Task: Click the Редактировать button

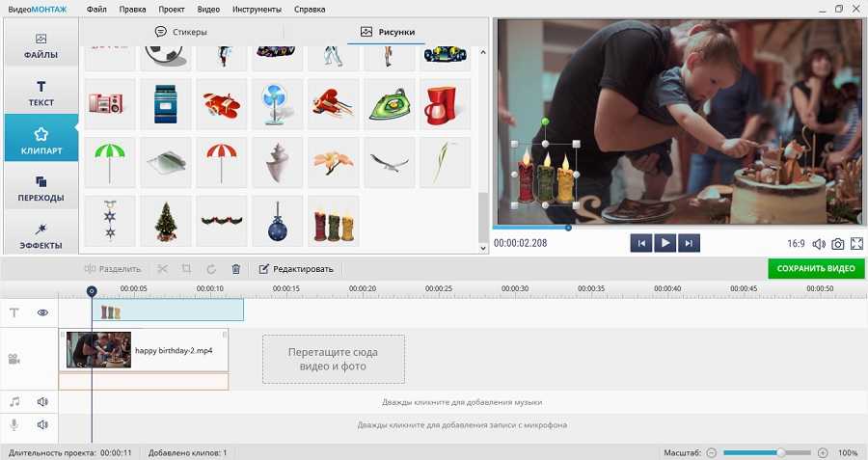Action: click(295, 268)
